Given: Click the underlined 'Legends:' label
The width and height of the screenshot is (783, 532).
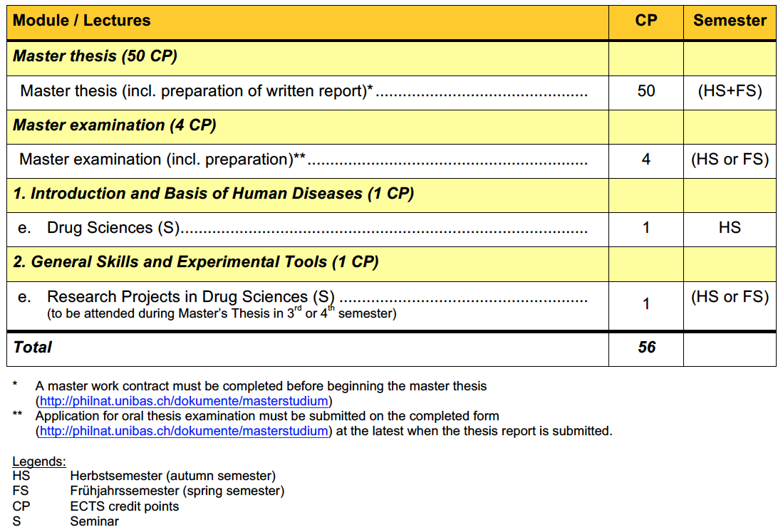Looking at the screenshot, I should (38, 461).
